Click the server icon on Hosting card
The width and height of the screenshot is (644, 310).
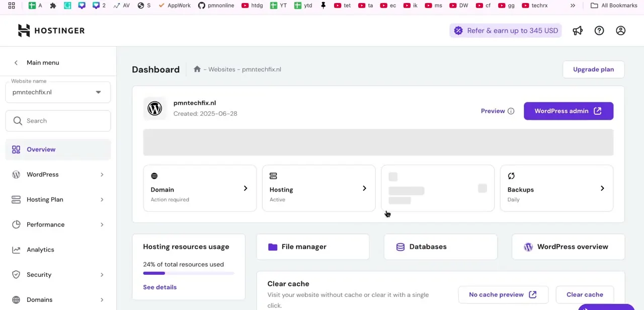(273, 176)
